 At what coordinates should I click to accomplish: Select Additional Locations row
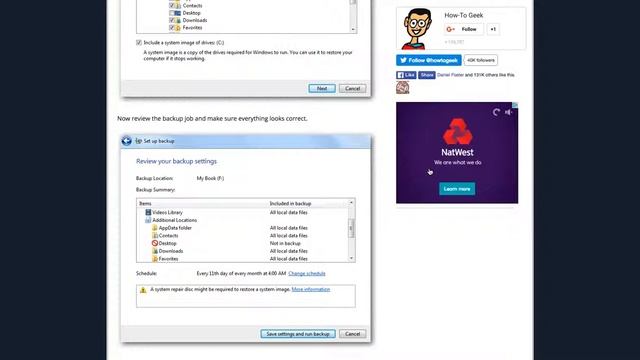point(243,220)
